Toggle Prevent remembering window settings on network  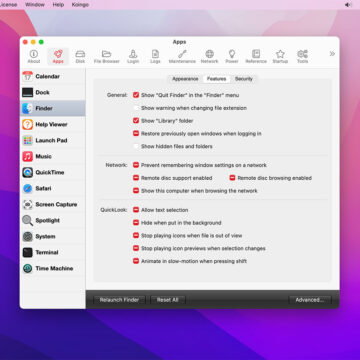pos(136,165)
